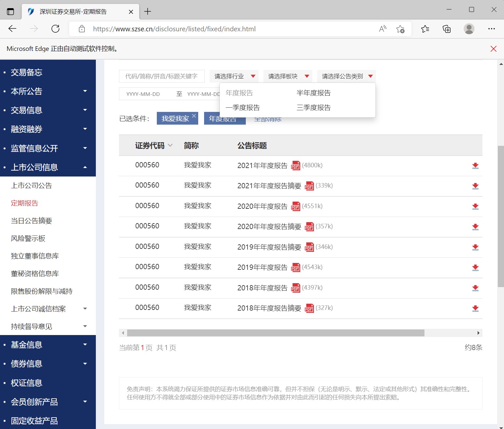Refresh the current page
The width and height of the screenshot is (504, 429).
coord(55,29)
